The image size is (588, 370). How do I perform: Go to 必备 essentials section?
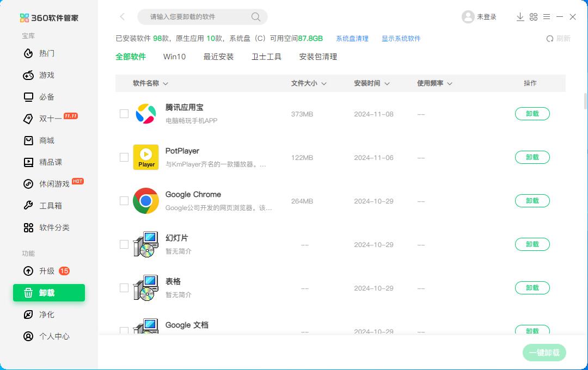39,97
